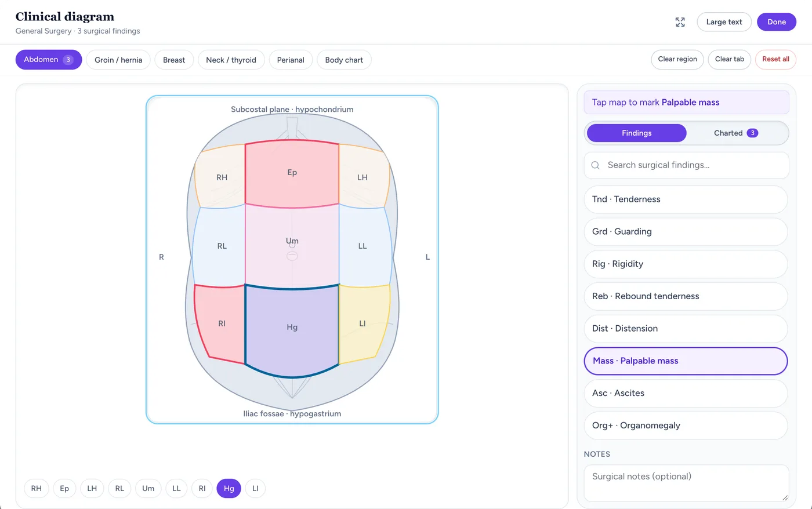This screenshot has width=812, height=509.
Task: Select the Org+ Organomegaly finding
Action: pos(686,426)
